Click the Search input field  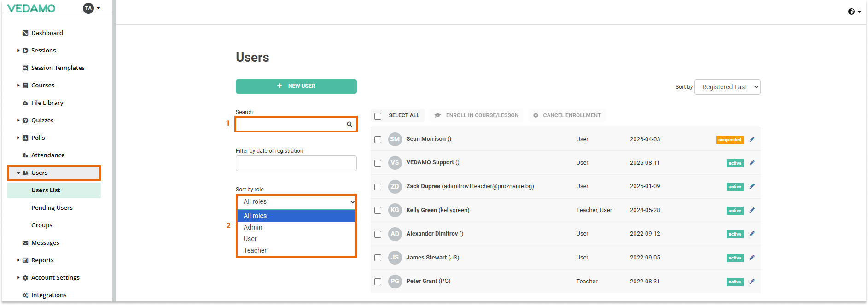[296, 124]
